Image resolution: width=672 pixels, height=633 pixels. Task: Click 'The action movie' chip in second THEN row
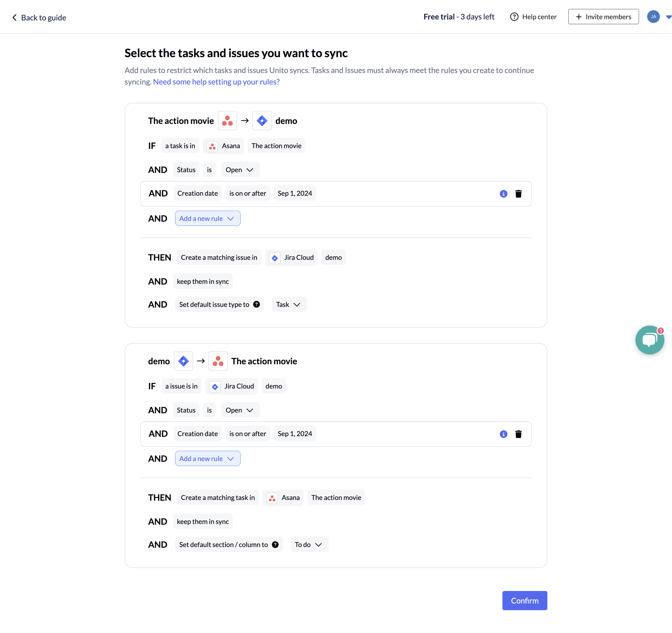point(336,498)
